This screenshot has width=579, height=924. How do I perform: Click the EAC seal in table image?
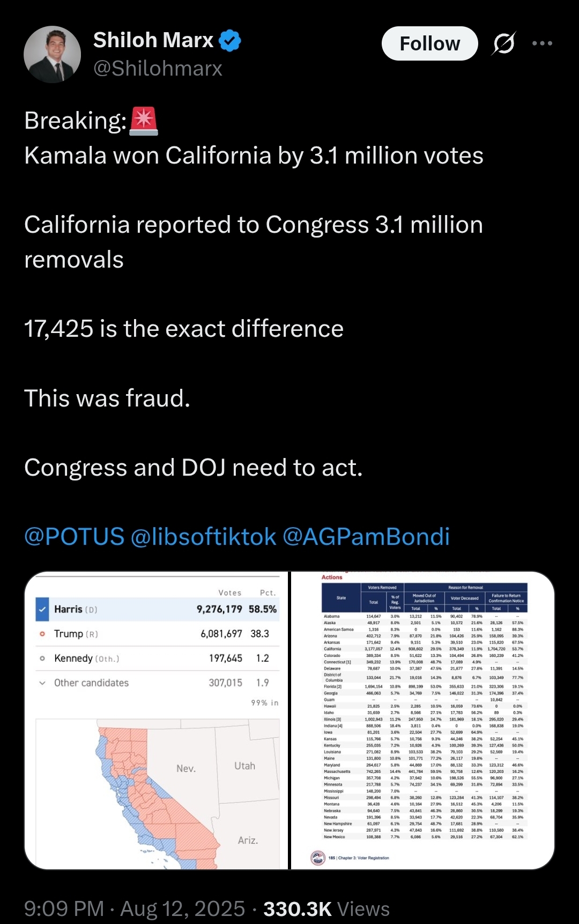(318, 858)
